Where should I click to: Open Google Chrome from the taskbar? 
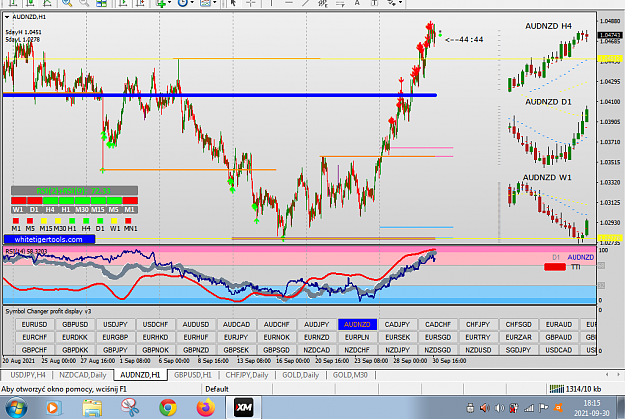coord(168,408)
